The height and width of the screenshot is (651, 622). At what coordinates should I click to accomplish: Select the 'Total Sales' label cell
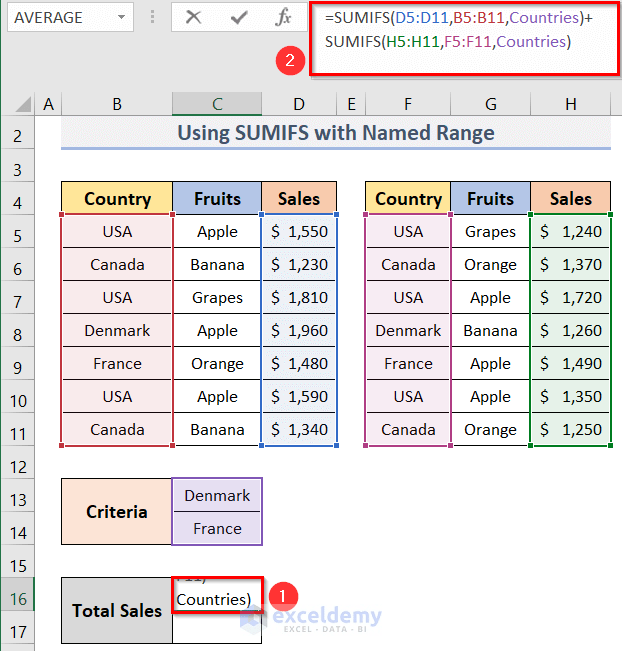[x=117, y=610]
